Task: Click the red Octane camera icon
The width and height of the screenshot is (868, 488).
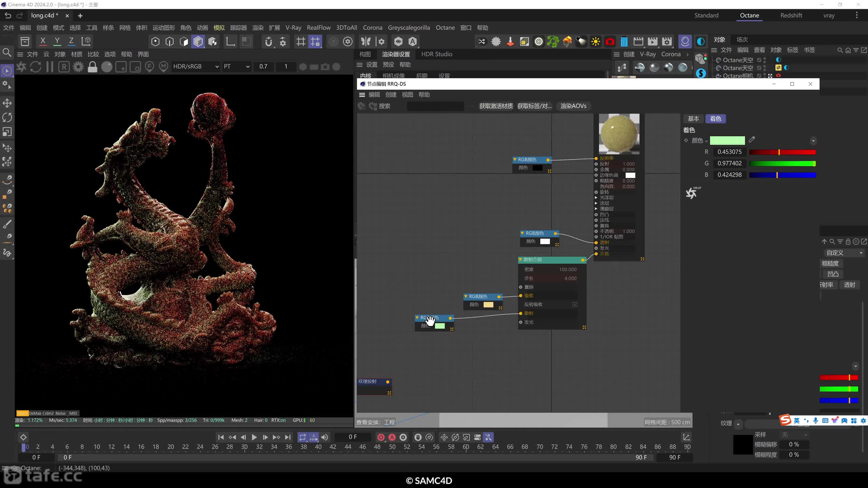Action: coord(610,41)
